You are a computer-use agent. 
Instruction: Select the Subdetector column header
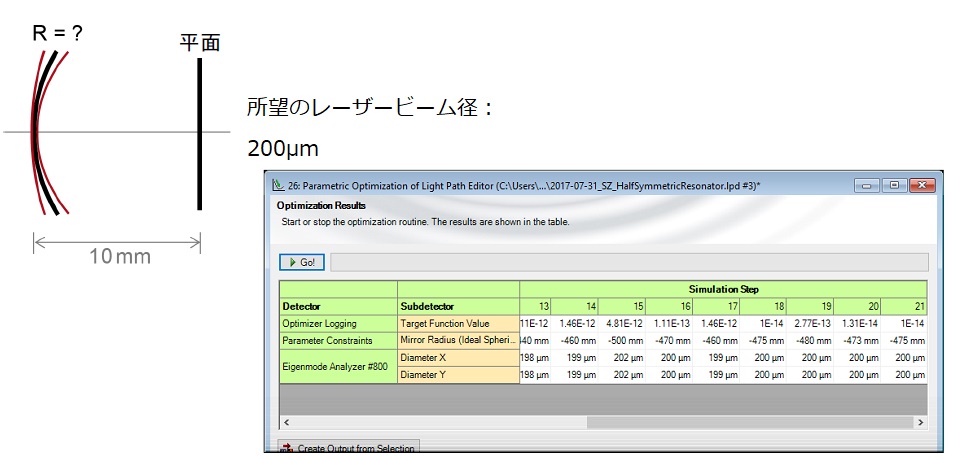coord(457,306)
